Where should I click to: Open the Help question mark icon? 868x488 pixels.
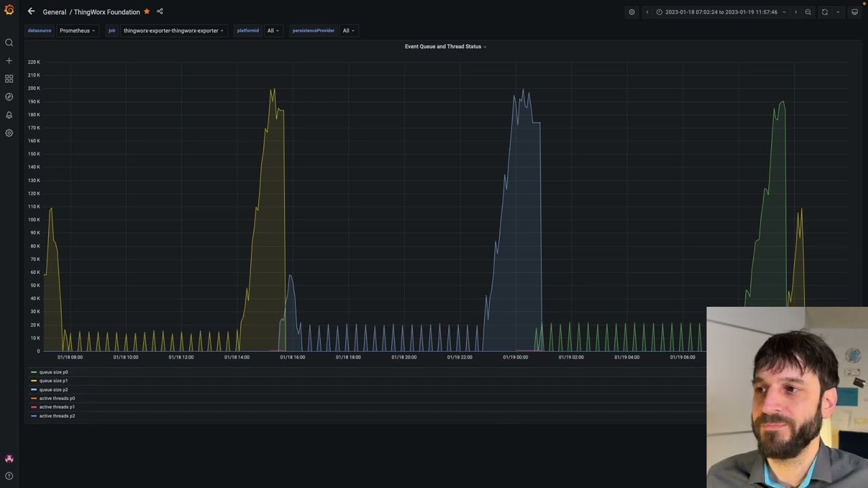(x=9, y=476)
